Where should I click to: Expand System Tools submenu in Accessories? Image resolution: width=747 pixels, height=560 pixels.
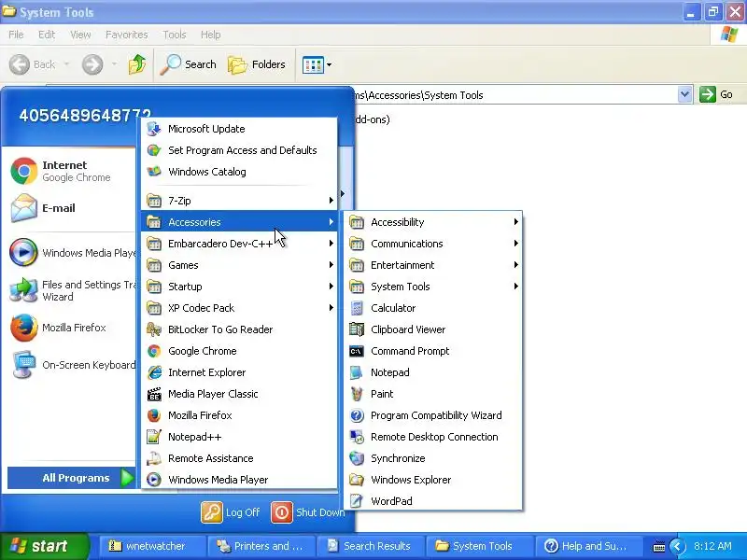(433, 287)
